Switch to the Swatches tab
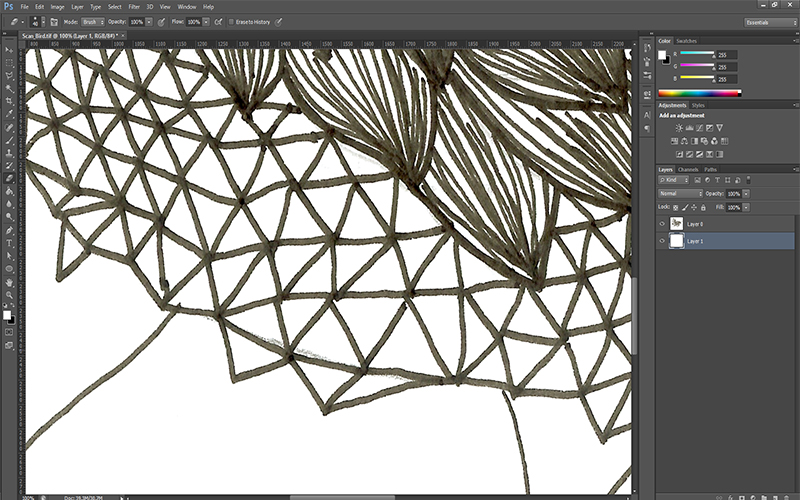The image size is (800, 500). tap(686, 41)
